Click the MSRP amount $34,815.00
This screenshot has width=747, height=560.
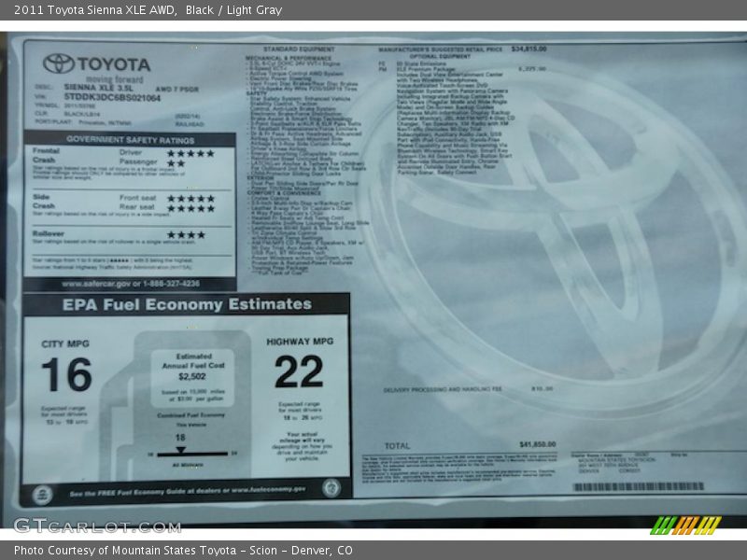tap(529, 49)
